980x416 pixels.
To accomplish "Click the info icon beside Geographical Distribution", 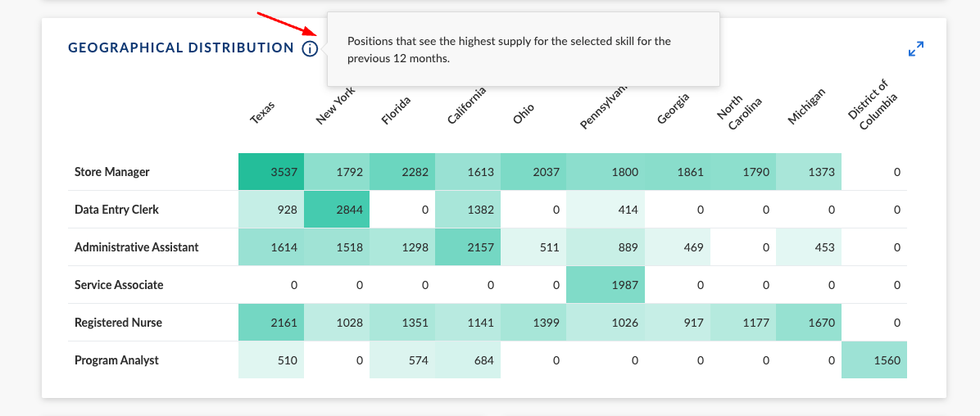I will (x=309, y=48).
